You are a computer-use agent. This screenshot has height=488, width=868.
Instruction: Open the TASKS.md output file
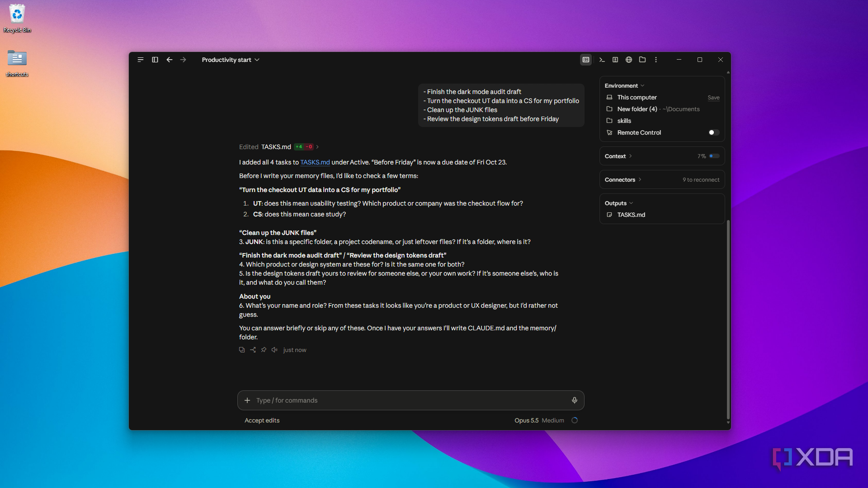pyautogui.click(x=631, y=215)
